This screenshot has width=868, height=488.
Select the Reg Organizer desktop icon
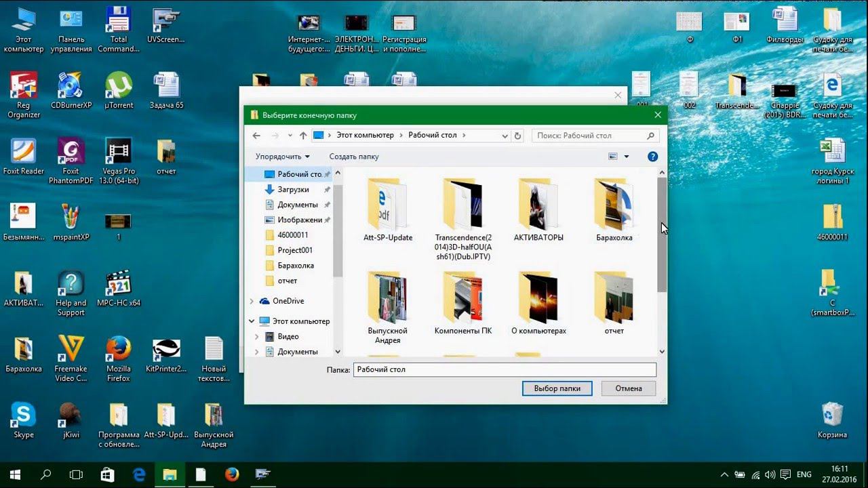click(x=24, y=95)
